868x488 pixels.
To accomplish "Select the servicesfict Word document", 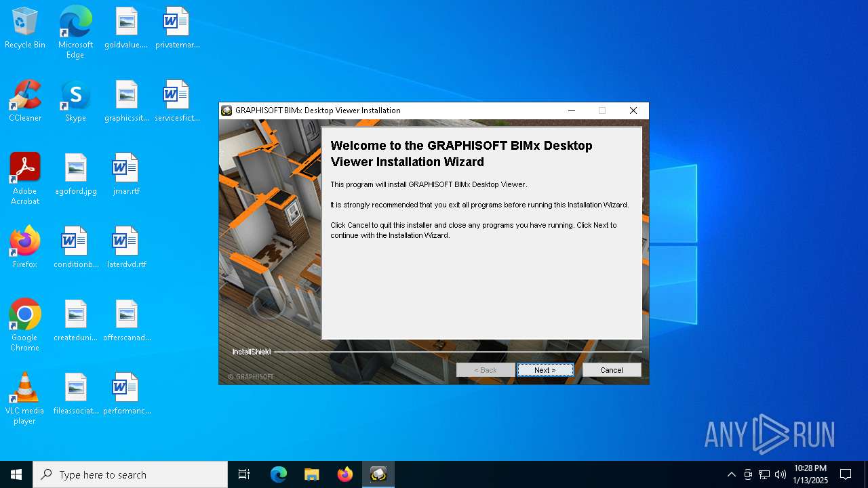I will tap(177, 102).
